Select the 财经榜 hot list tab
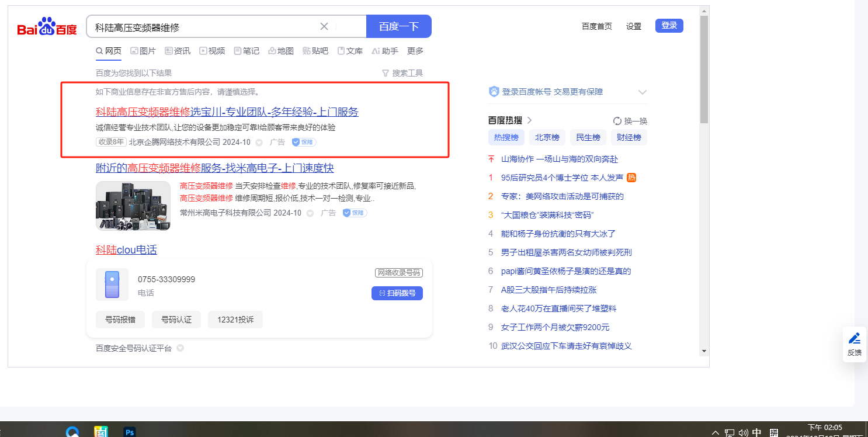868x437 pixels. [x=629, y=137]
